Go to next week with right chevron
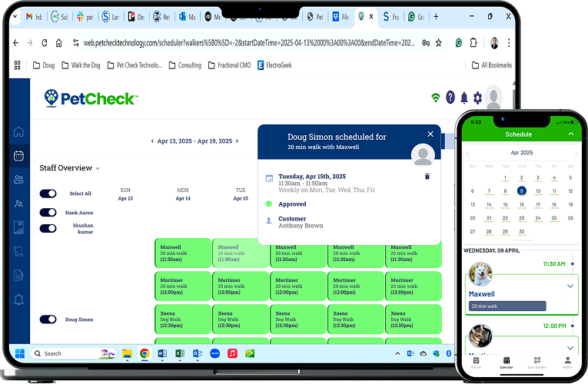 click(237, 141)
